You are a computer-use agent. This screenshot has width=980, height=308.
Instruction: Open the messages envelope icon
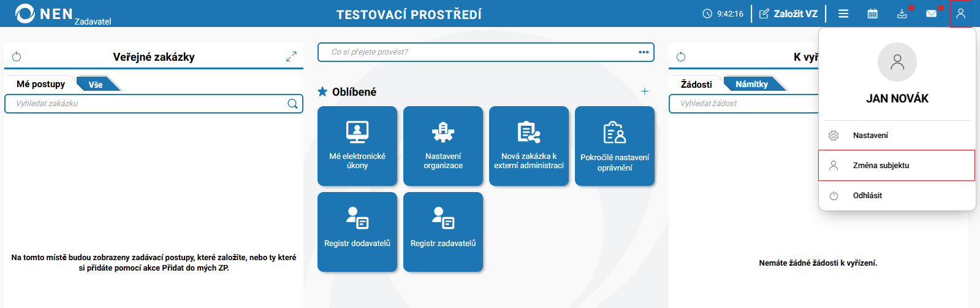(932, 13)
